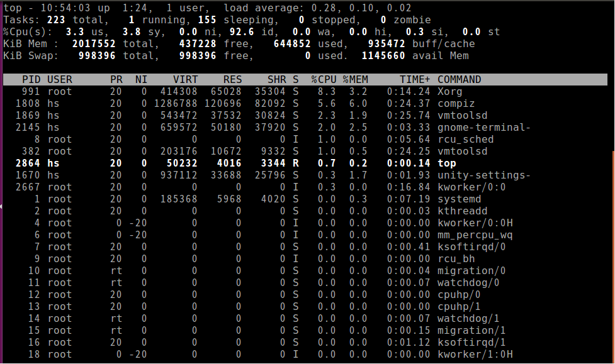Select the highlighted top process name
Image resolution: width=615 pixels, height=364 pixels.
pyautogui.click(x=447, y=163)
